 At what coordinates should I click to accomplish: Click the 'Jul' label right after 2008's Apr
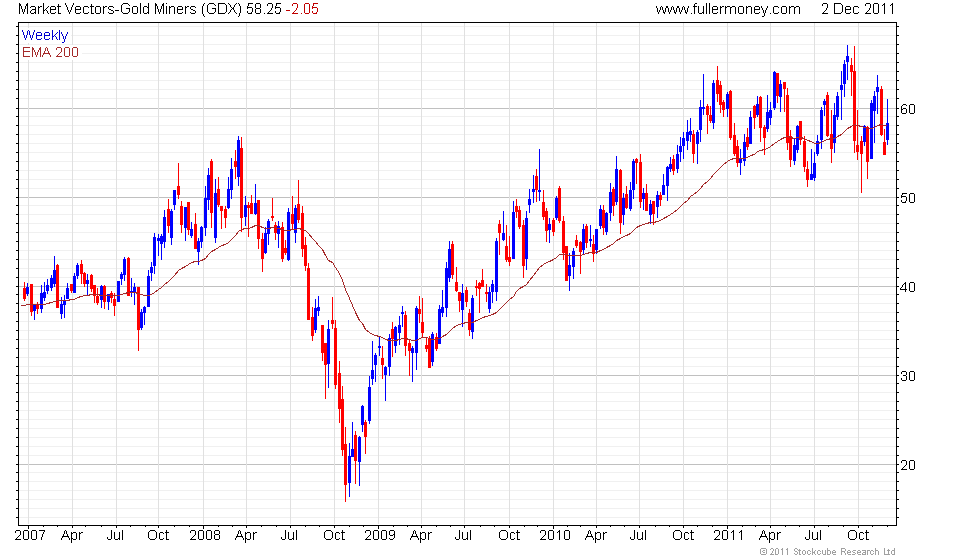click(x=289, y=536)
